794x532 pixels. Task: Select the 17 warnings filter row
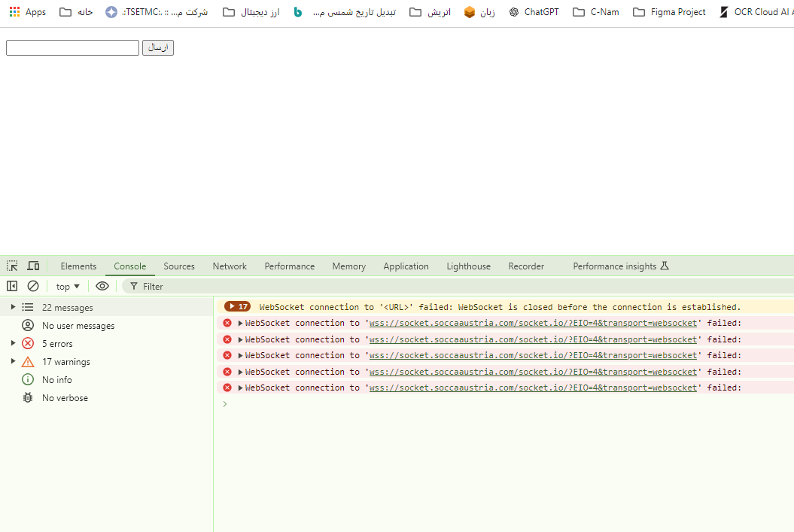click(x=106, y=361)
